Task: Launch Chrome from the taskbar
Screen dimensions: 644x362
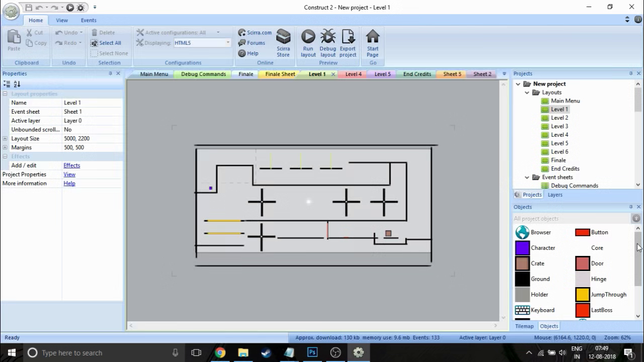Action: pos(220,352)
